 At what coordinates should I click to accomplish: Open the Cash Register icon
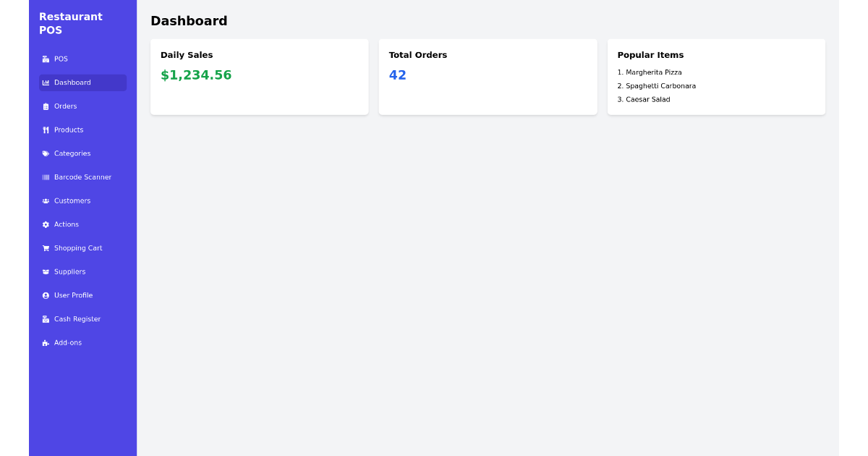coord(45,318)
